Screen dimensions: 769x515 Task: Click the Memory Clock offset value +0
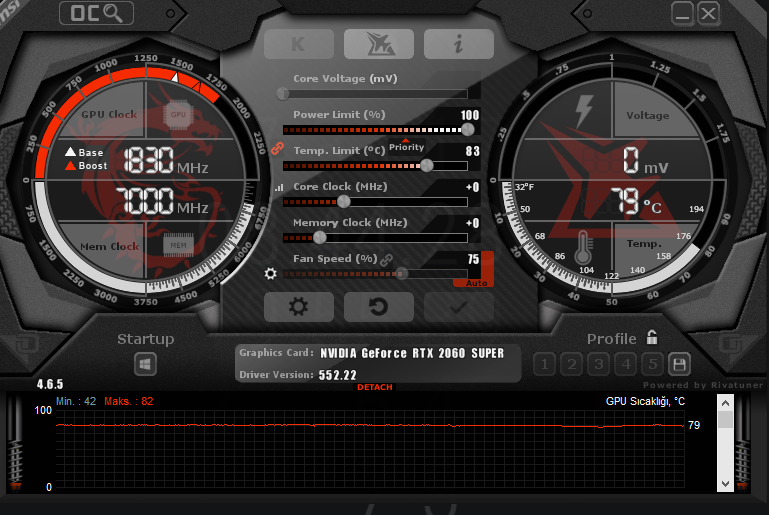tap(472, 223)
